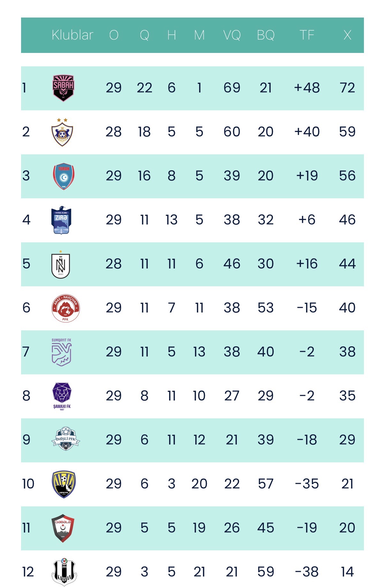Open the Araz-Naxçıvan PFK emblem

point(65,308)
